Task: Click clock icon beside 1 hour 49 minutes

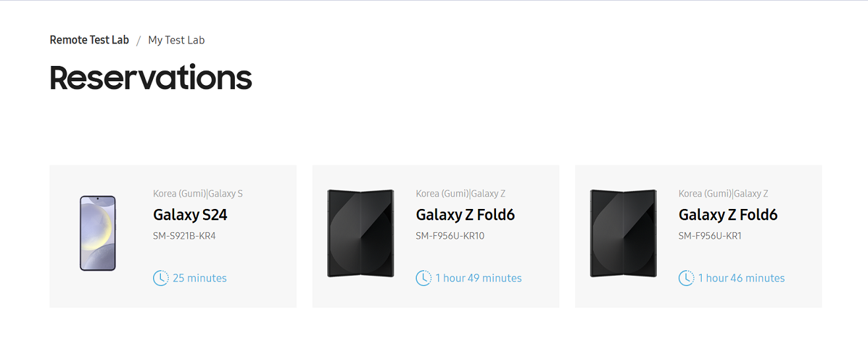Action: (x=423, y=278)
